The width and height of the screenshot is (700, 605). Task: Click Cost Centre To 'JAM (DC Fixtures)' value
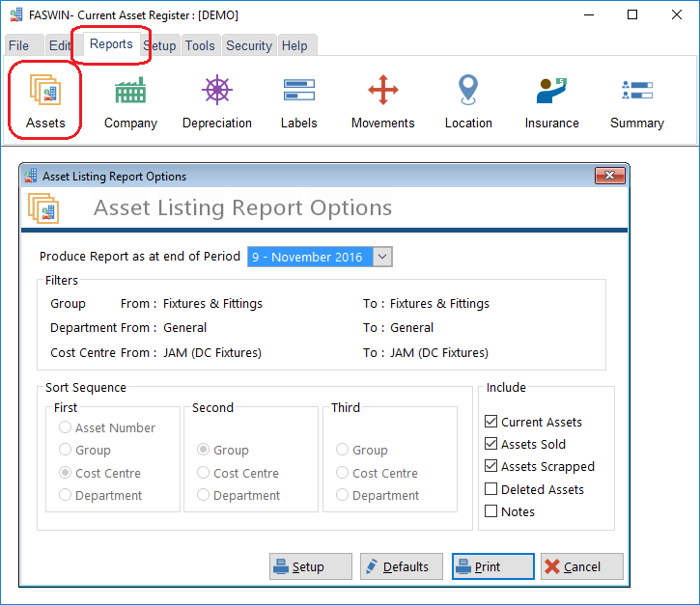439,352
